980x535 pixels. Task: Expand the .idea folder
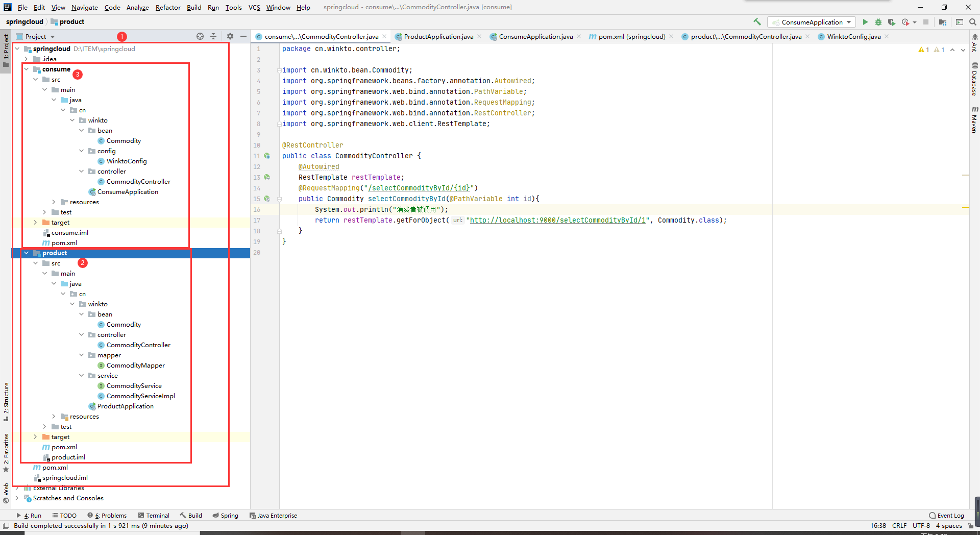(x=27, y=59)
